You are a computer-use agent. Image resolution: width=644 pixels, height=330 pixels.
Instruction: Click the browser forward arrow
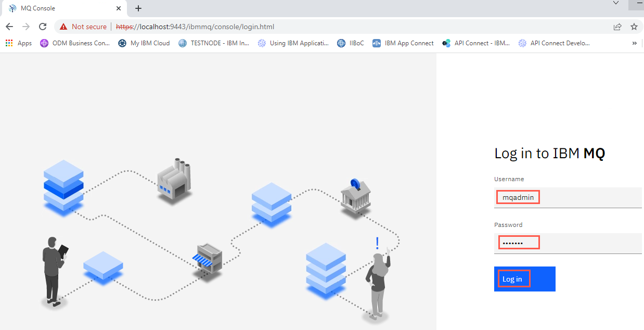click(x=26, y=27)
